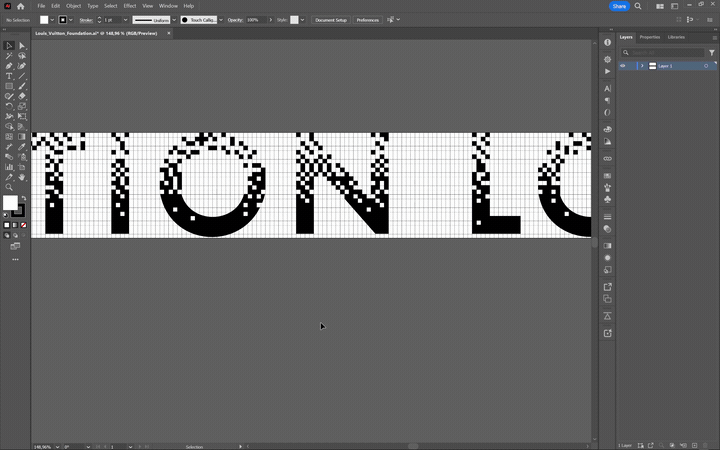
Task: Select the Selection tool arrow
Action: point(9,45)
